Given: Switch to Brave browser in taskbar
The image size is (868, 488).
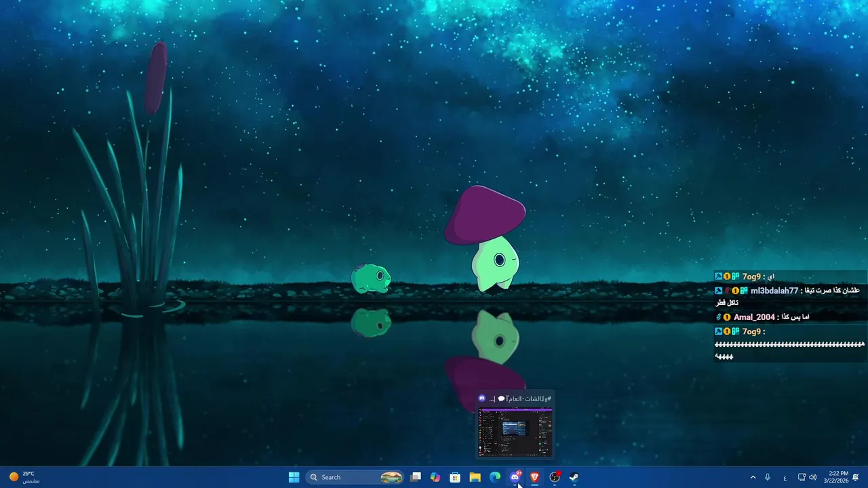Looking at the screenshot, I should pyautogui.click(x=534, y=477).
